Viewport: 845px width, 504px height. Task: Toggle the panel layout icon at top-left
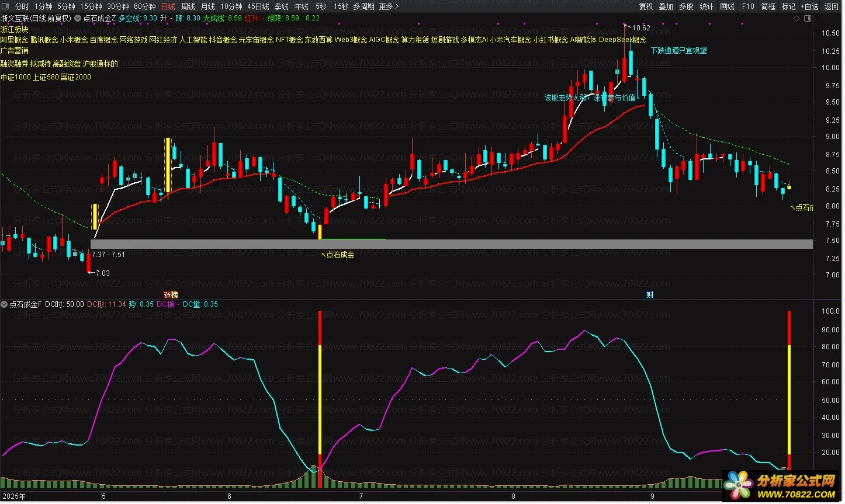pyautogui.click(x=5, y=6)
